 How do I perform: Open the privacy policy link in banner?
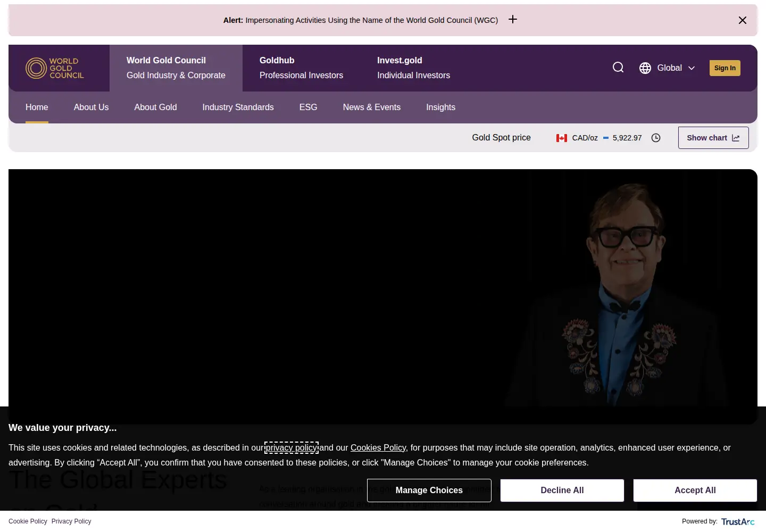pyautogui.click(x=292, y=448)
